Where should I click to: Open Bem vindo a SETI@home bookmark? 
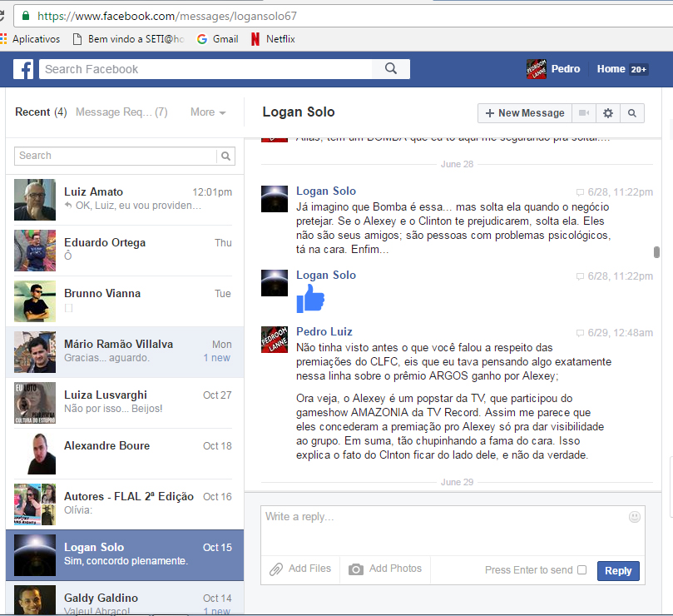click(129, 39)
